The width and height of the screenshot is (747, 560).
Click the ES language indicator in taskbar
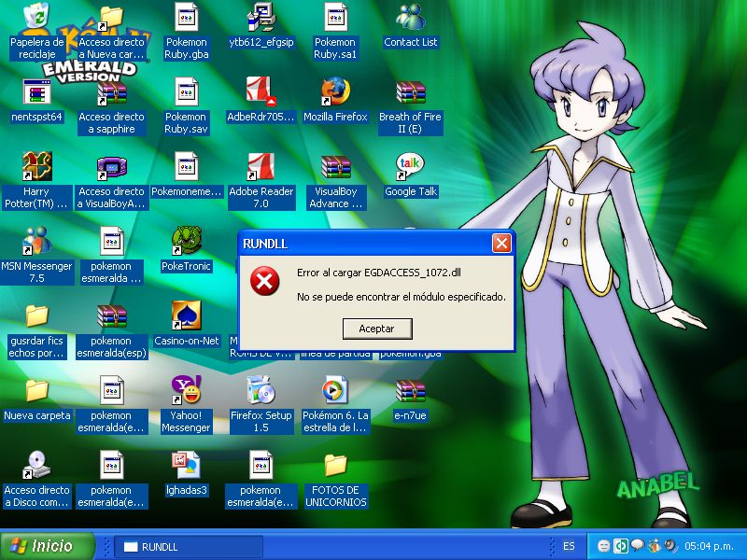coord(569,546)
